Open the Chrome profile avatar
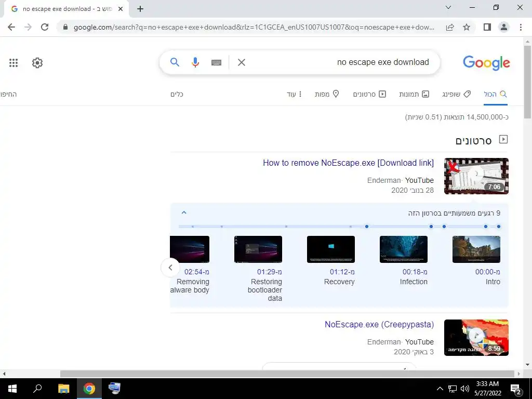The image size is (532, 399). [x=504, y=27]
